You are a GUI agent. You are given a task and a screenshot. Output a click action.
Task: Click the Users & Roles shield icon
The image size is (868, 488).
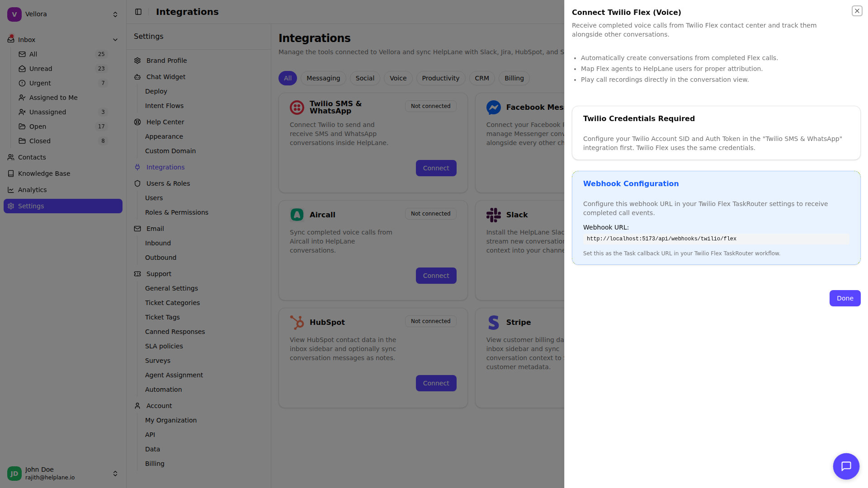pos(137,183)
